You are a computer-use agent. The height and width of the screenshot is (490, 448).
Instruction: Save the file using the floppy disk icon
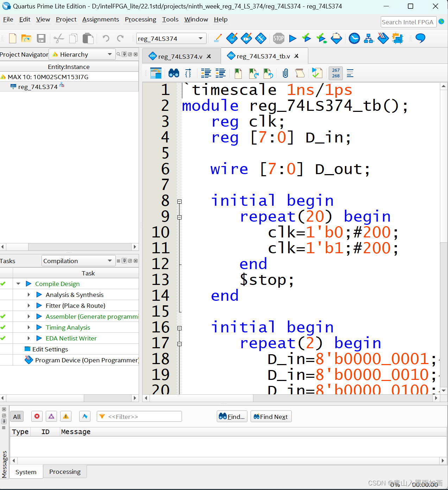[41, 38]
